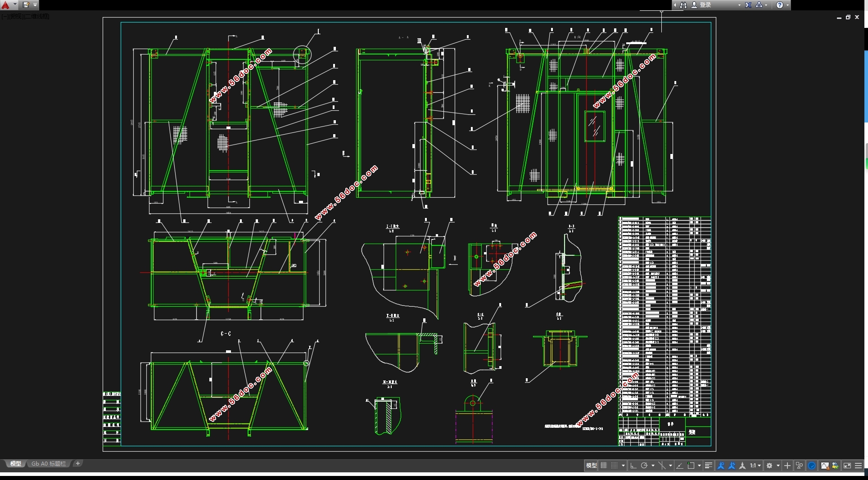
Task: Open the 二维线框 visual style menu
Action: pos(37,16)
